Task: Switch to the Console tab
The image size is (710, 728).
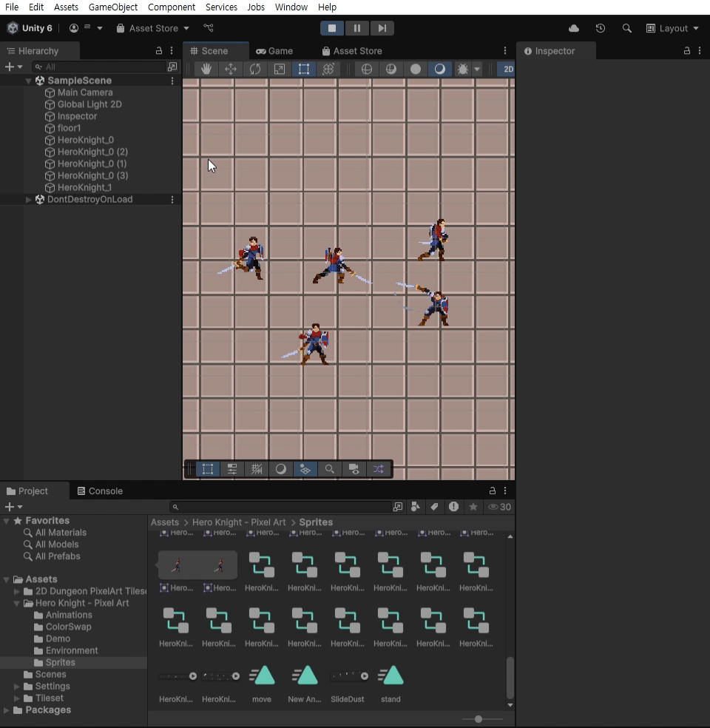Action: (x=100, y=491)
